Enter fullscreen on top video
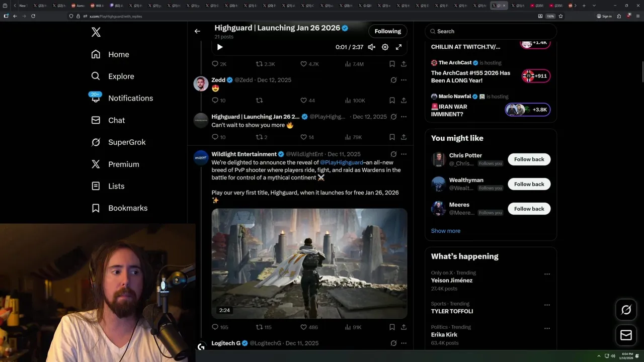 tap(398, 47)
